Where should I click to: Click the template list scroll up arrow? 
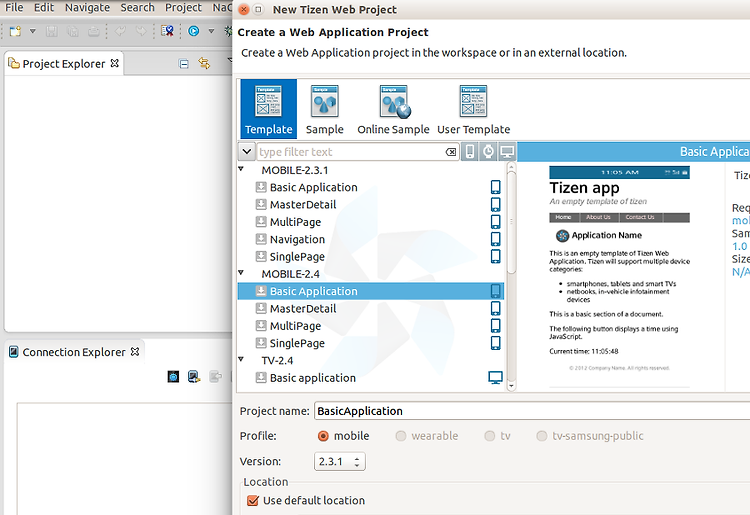[511, 167]
